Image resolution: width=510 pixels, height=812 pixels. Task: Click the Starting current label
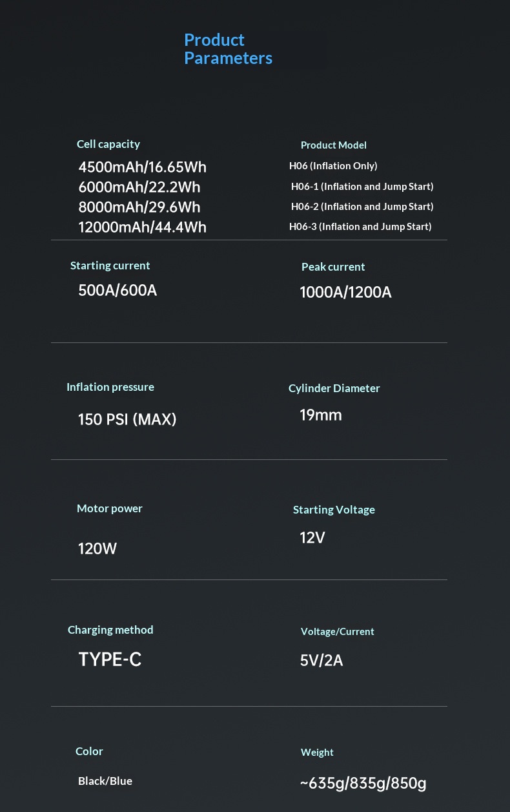point(110,265)
